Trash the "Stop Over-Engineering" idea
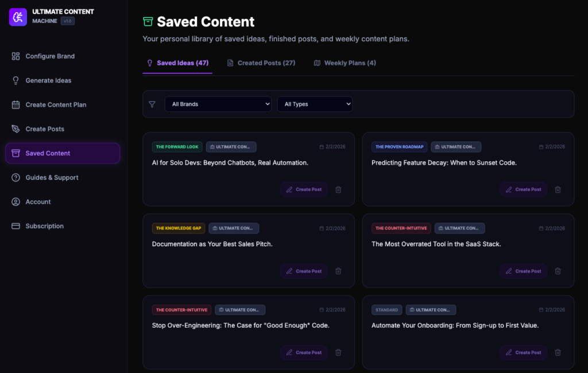 tap(338, 352)
